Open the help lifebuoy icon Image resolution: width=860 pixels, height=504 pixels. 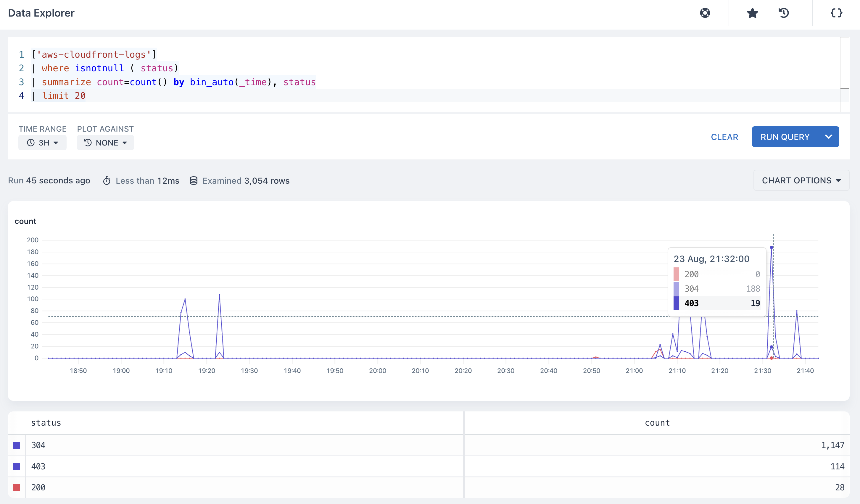[705, 13]
